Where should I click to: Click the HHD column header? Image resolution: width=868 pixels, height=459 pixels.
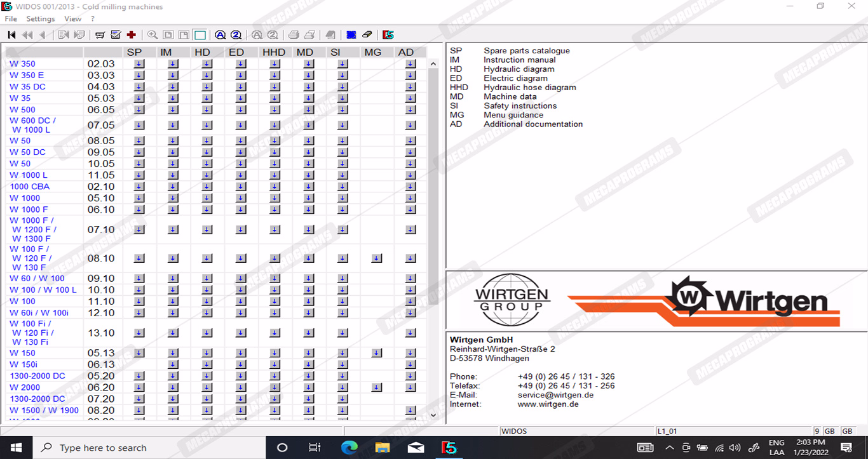pyautogui.click(x=274, y=52)
